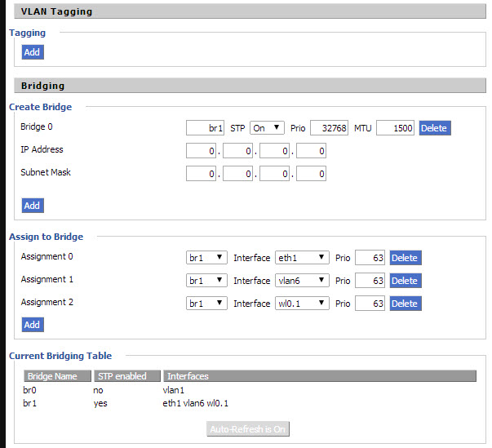The height and width of the screenshot is (448, 492).
Task: Click Prio field of Assignment 2
Action: [x=370, y=304]
